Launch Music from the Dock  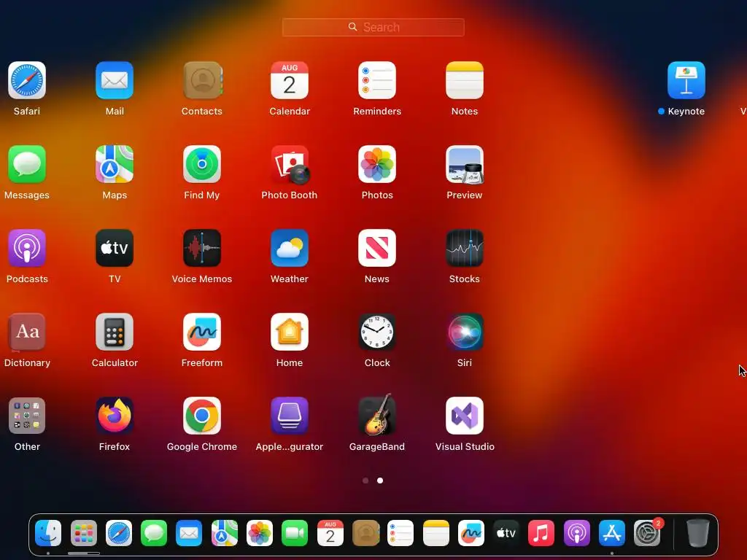(x=541, y=533)
